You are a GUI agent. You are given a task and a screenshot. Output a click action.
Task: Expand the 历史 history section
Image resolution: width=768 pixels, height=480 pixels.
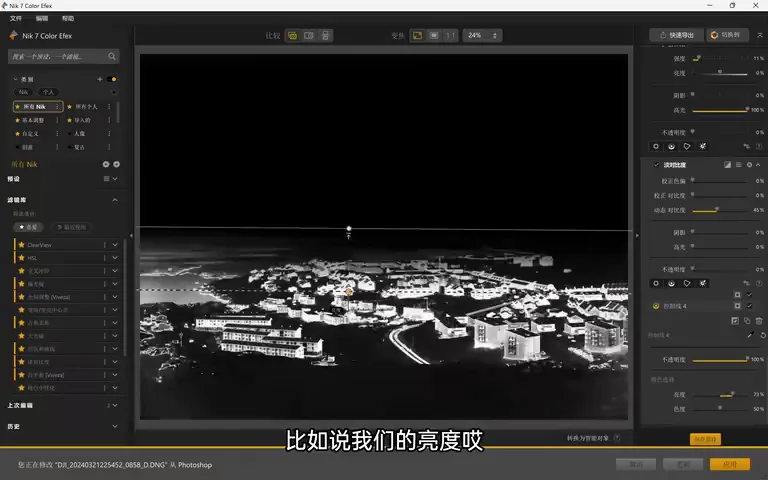coord(115,427)
